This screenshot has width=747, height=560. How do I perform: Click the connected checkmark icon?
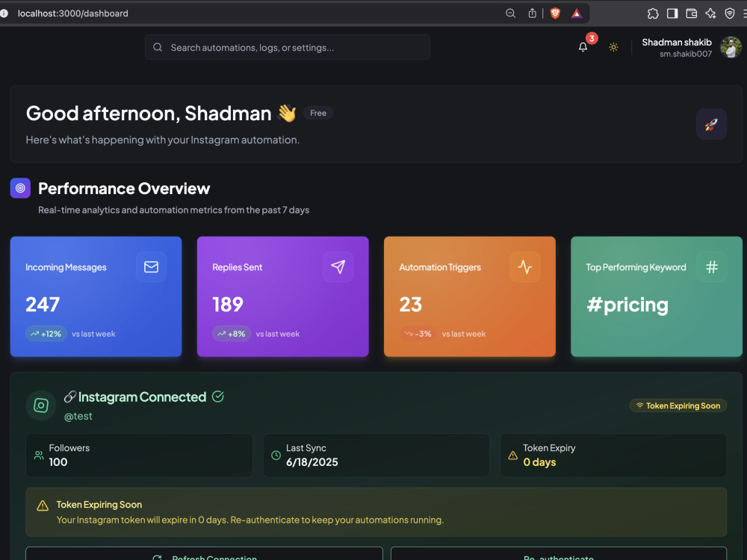[217, 396]
